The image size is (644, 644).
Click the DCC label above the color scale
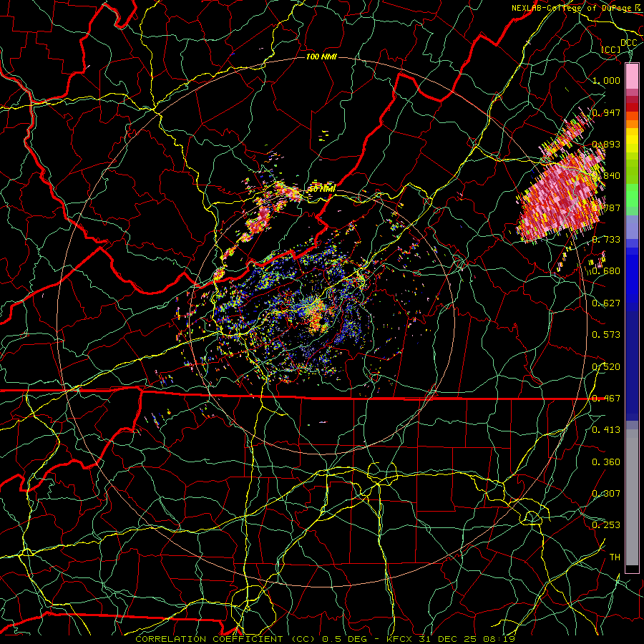pyautogui.click(x=628, y=43)
